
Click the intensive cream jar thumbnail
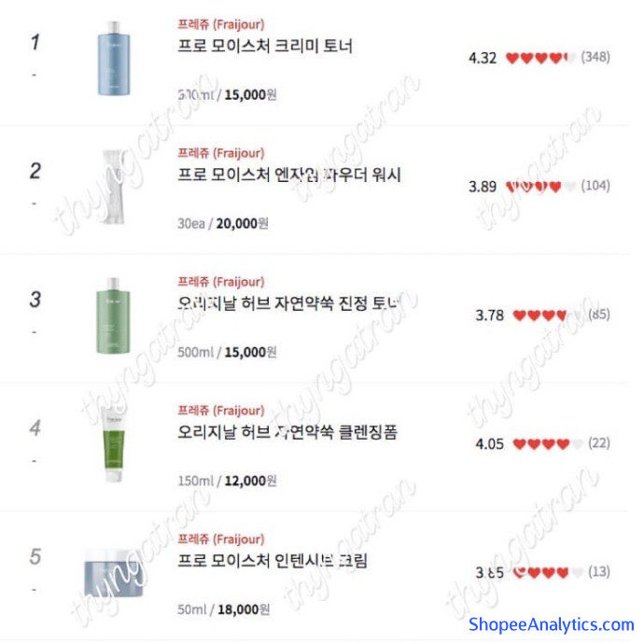pos(110,570)
